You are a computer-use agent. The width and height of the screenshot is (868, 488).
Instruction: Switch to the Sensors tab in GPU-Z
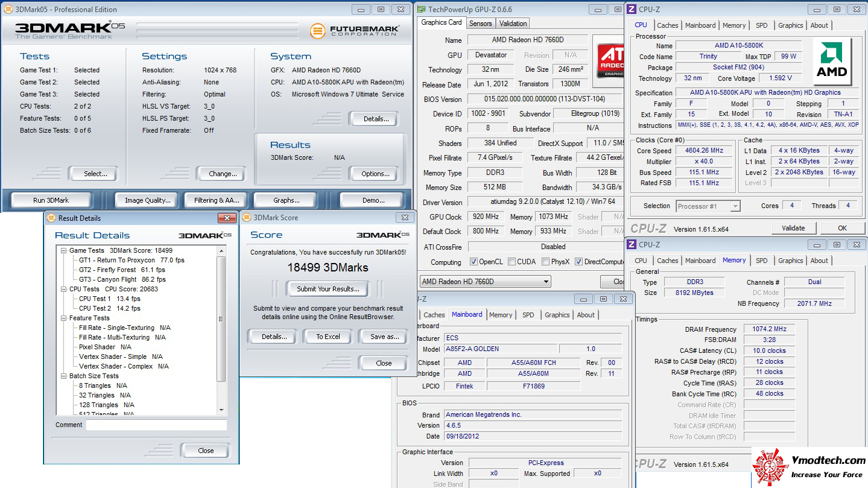481,24
